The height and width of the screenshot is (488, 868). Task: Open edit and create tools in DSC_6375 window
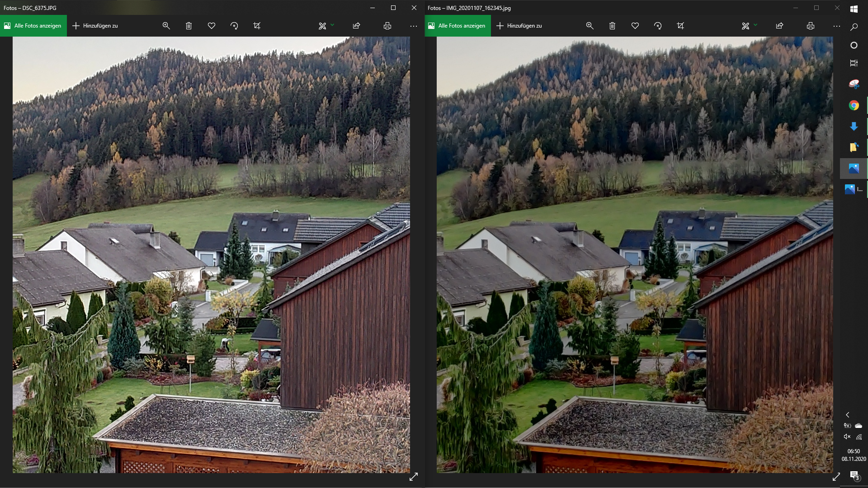click(x=322, y=26)
